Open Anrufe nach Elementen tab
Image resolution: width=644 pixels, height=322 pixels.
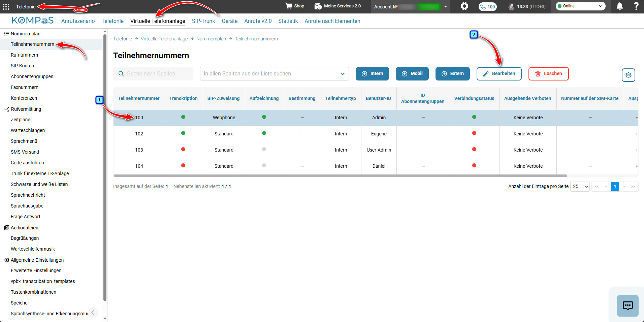pyautogui.click(x=332, y=21)
